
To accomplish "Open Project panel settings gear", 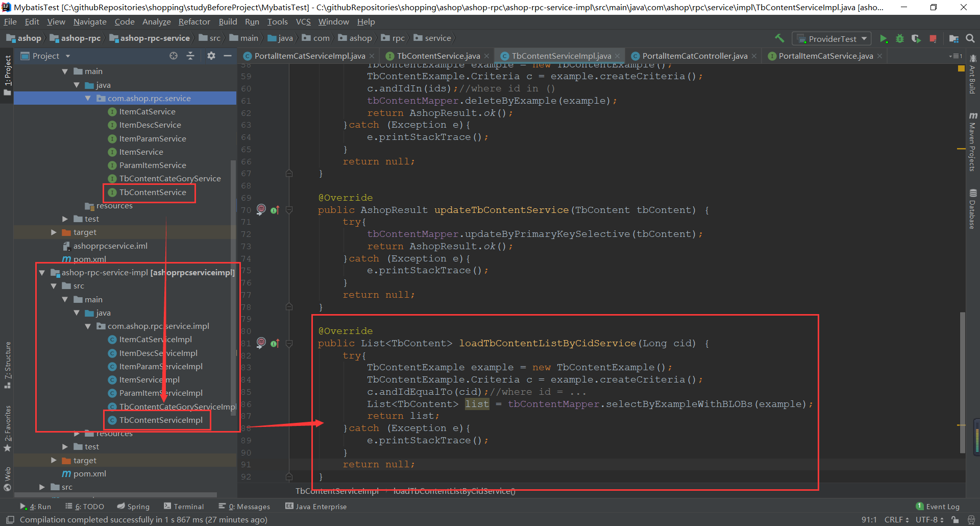I will [x=211, y=56].
